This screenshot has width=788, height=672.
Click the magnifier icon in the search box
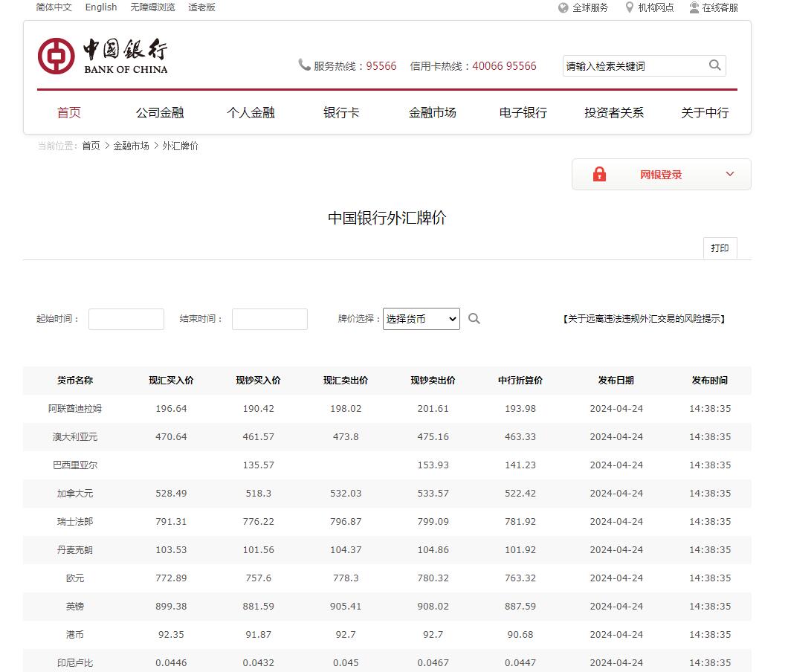[x=714, y=65]
